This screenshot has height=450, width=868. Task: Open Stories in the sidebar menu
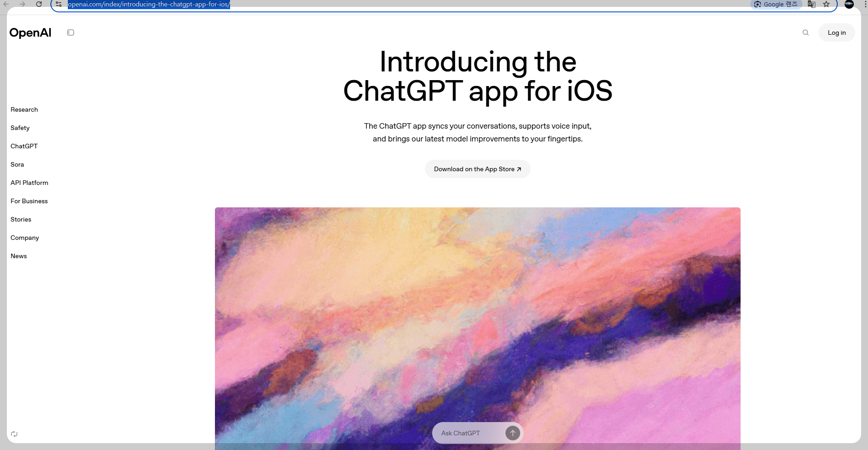coord(21,219)
